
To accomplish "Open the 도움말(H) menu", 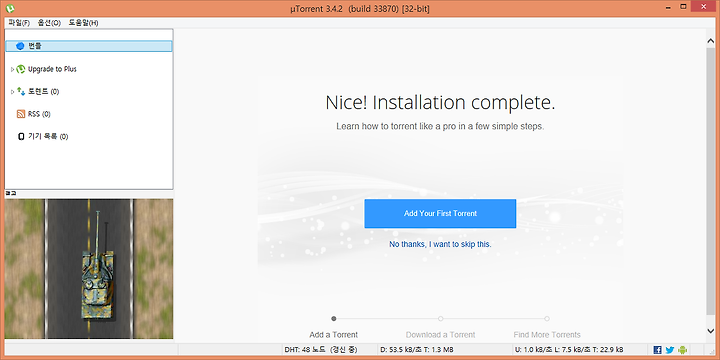I will point(83,22).
